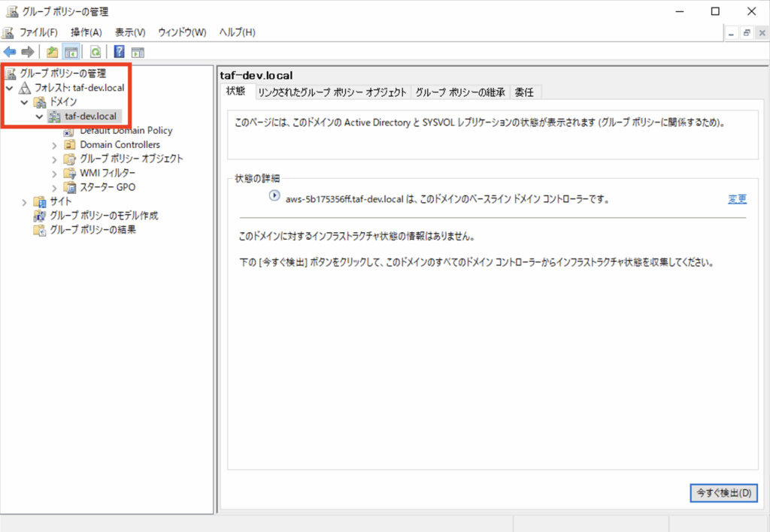Image resolution: width=770 pixels, height=532 pixels.
Task: Expand the Domain Controllers node
Action: (54, 145)
